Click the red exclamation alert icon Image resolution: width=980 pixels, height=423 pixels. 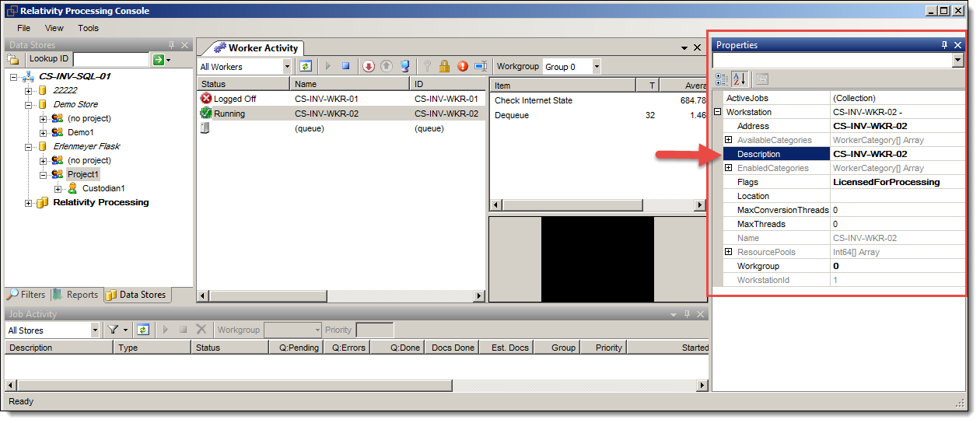[x=463, y=67]
